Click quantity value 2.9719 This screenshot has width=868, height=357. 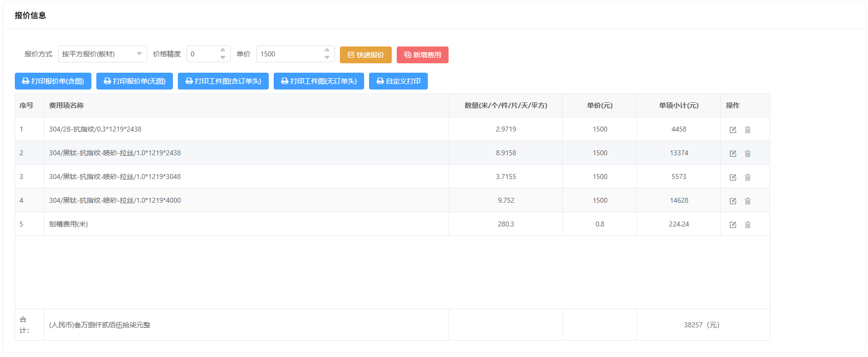point(506,129)
